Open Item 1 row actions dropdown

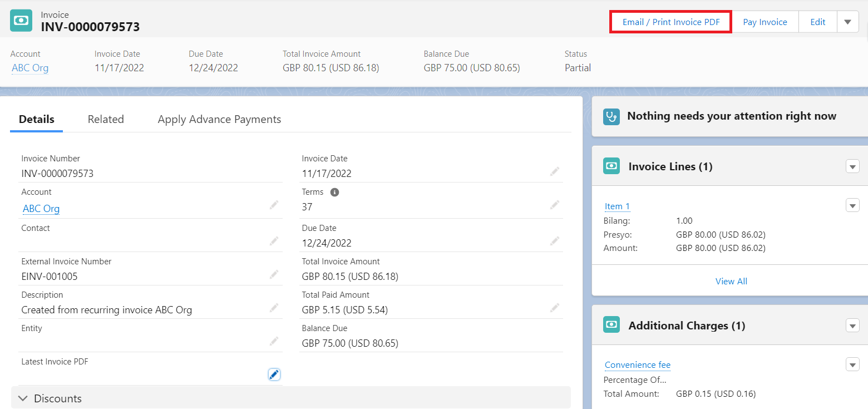pyautogui.click(x=852, y=205)
